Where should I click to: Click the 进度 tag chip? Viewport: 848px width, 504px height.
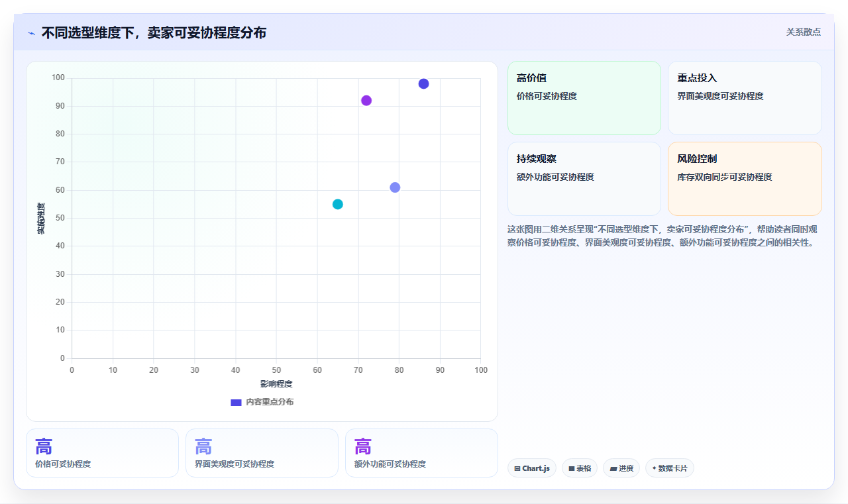(621, 468)
